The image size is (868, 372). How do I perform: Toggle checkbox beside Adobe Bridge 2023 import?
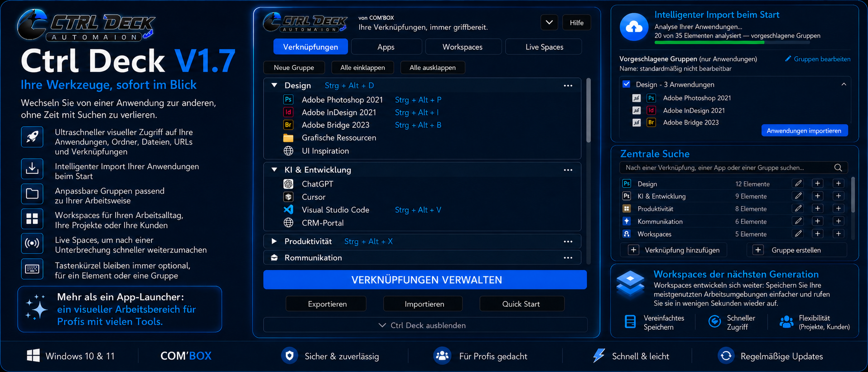coord(637,122)
